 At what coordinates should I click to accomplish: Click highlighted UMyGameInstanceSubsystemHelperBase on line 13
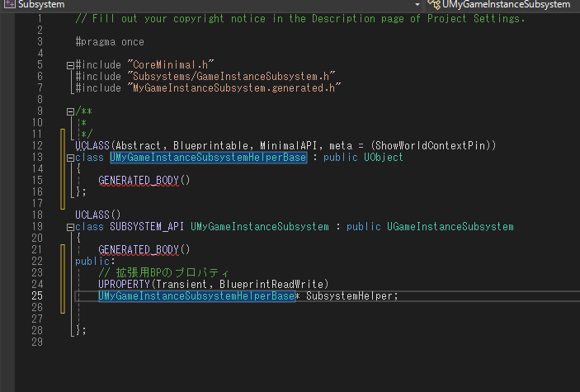208,158
